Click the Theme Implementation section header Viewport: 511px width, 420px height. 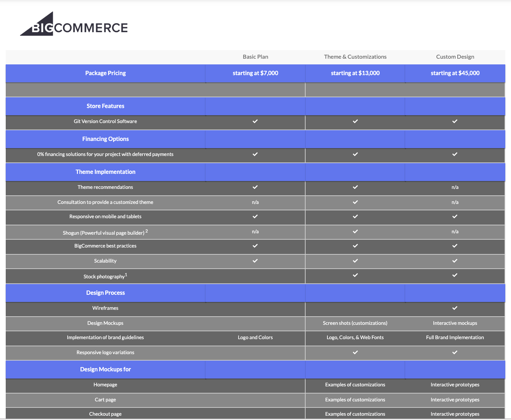[x=106, y=172]
